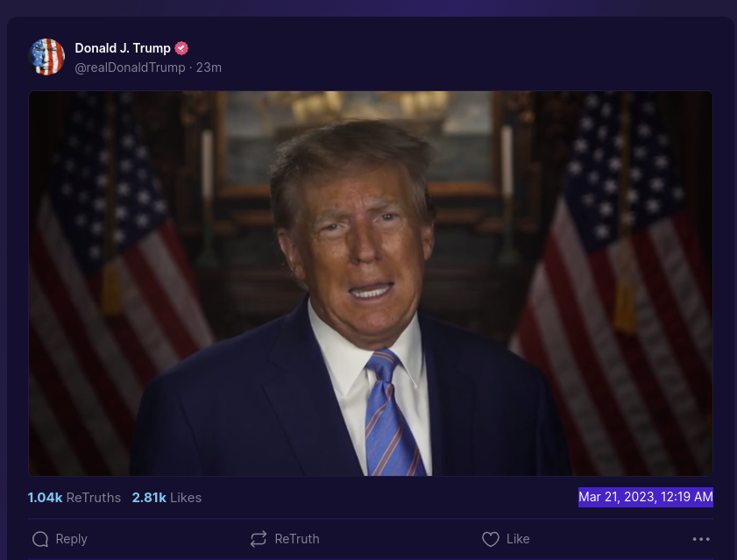Click the word Likes beside 2.81k
The width and height of the screenshot is (737, 560).
tap(186, 498)
